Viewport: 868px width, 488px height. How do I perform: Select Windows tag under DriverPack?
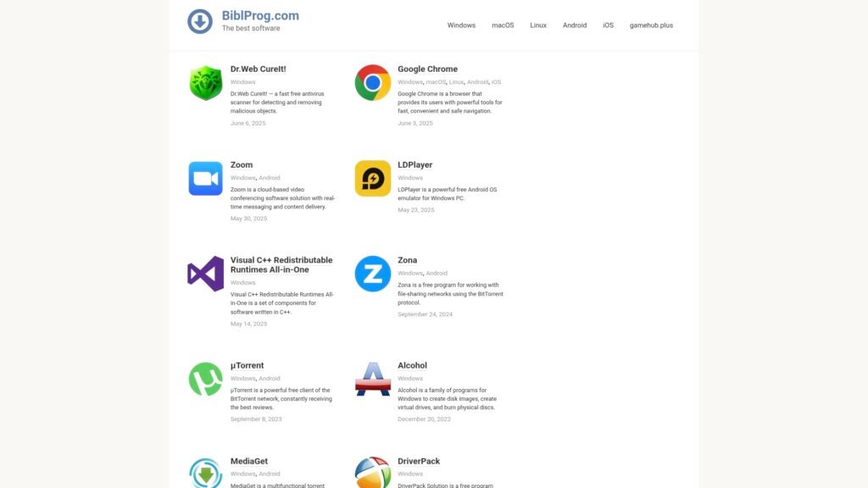(x=410, y=474)
